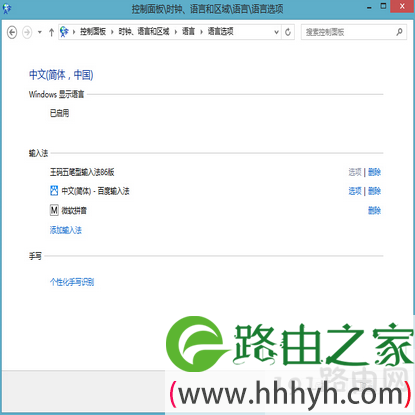Click the Microsoft Pinyin M icon
Screen dimensions: 415x415
54,210
